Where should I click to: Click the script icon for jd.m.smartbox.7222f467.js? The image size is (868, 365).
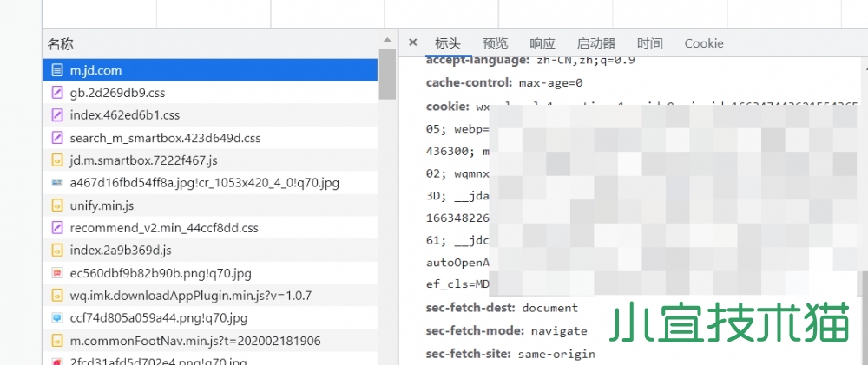[56, 160]
